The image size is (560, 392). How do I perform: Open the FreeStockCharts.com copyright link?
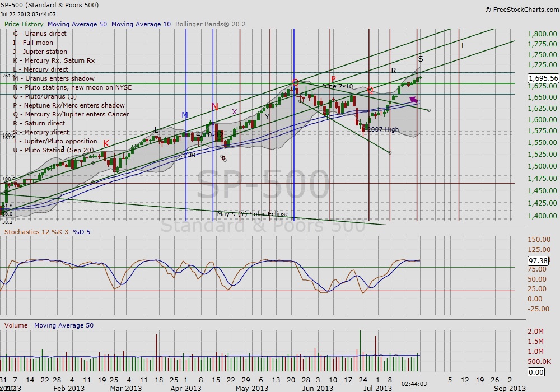tap(522, 10)
